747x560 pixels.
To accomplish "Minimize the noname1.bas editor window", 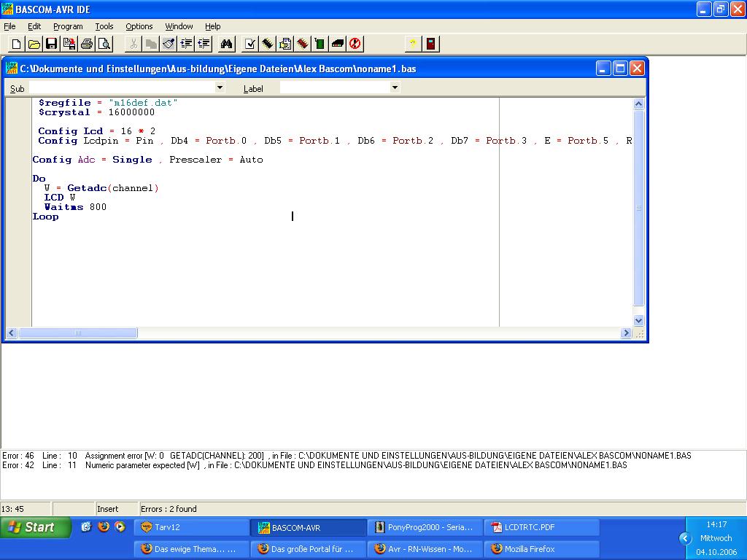I will (603, 69).
